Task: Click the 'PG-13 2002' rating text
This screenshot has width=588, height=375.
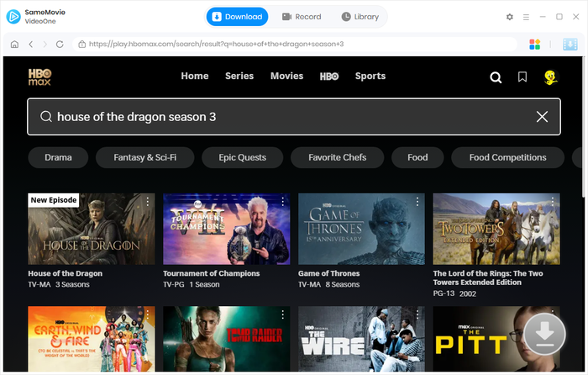Action: [x=454, y=293]
